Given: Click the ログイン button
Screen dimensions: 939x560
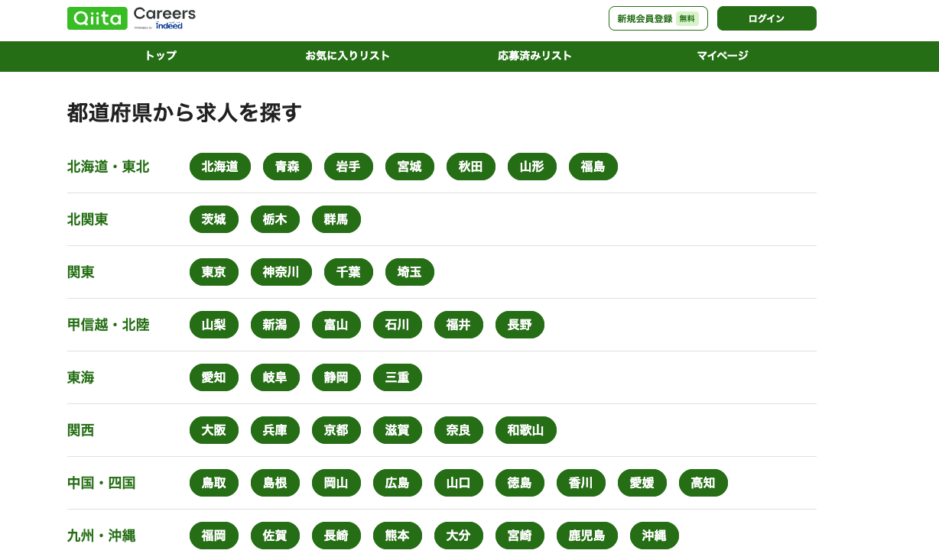Looking at the screenshot, I should [766, 18].
